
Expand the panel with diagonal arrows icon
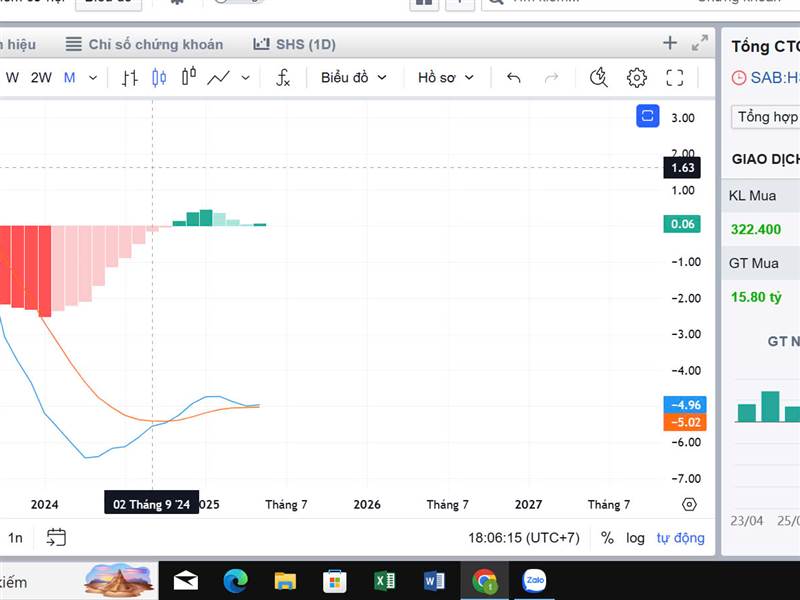(x=700, y=43)
